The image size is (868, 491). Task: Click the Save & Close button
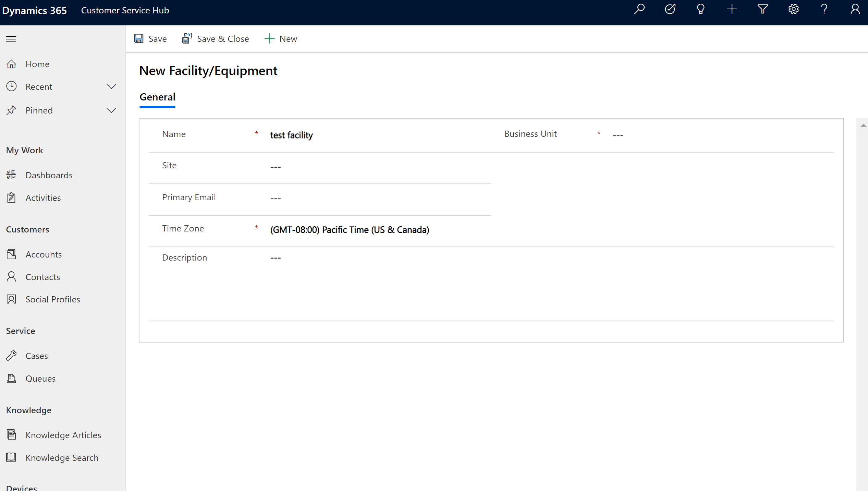point(215,38)
